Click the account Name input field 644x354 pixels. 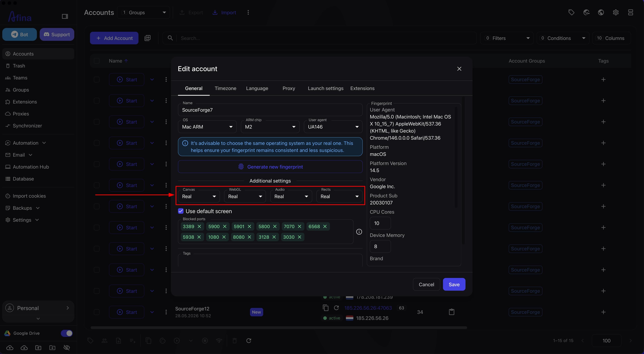click(270, 110)
